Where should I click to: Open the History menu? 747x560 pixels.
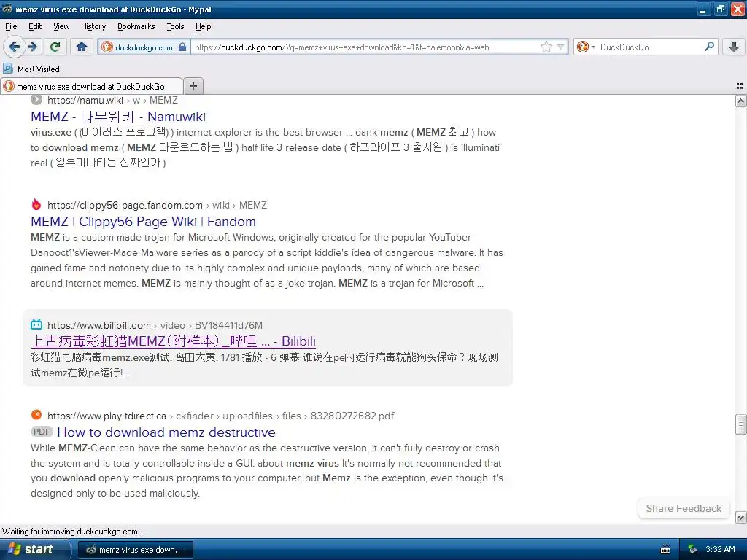93,26
